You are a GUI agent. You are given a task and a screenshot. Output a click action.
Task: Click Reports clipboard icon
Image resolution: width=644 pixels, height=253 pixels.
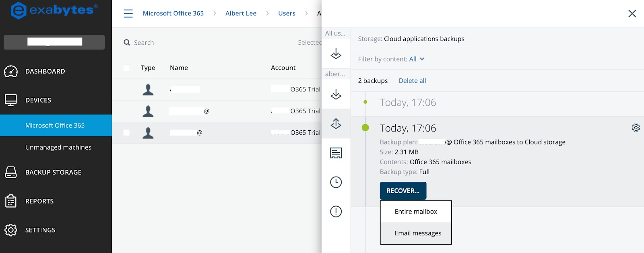11,201
